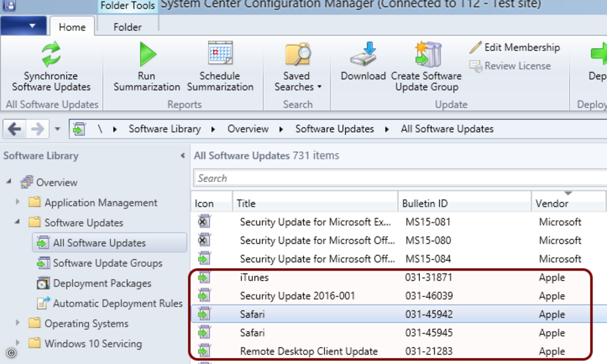
Task: Click bulletin ID MS15-084
Action: pyautogui.click(x=428, y=259)
